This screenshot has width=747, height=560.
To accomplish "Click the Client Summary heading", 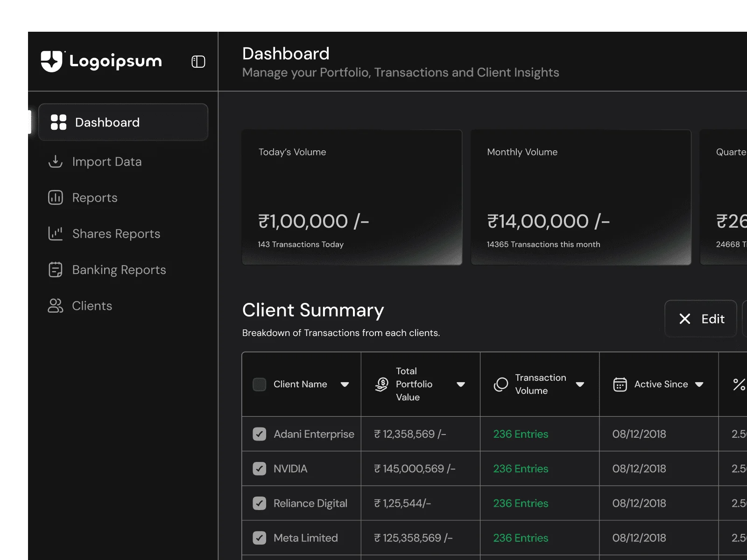I will point(313,310).
